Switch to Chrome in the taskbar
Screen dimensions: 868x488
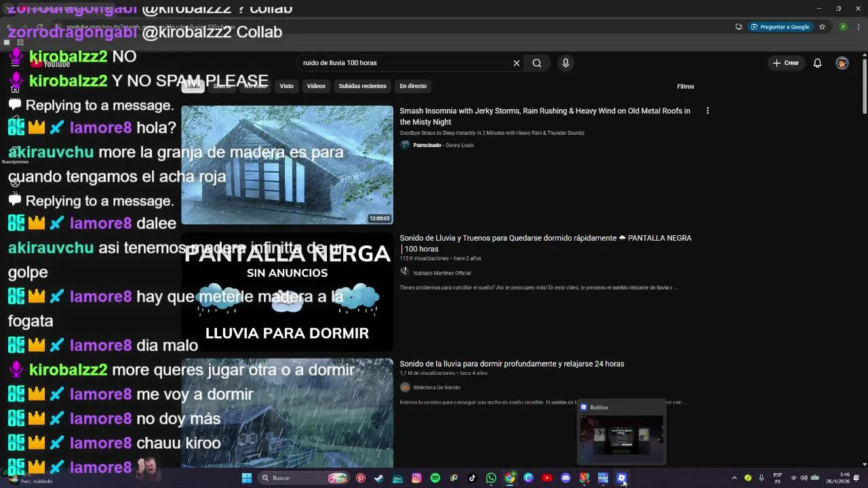510,478
